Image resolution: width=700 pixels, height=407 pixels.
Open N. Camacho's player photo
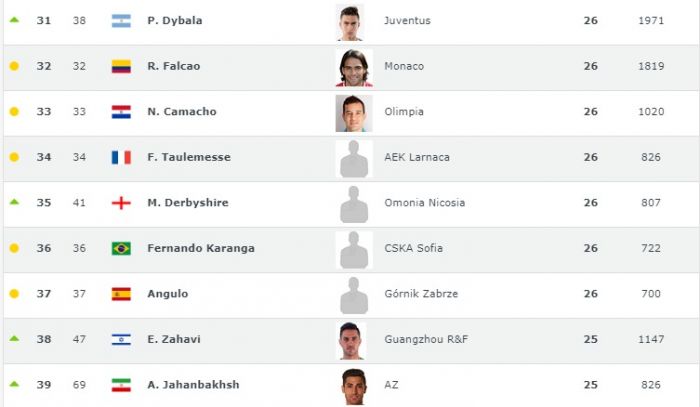(353, 113)
